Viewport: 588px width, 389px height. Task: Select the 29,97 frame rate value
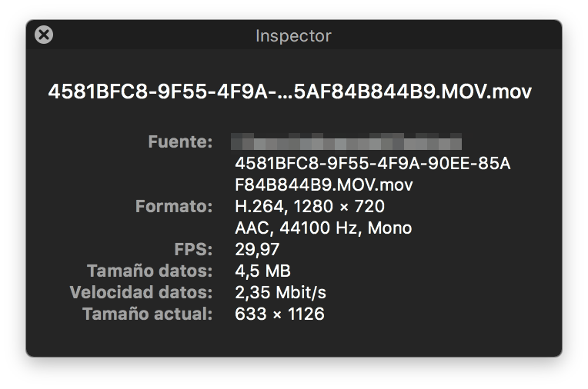257,250
